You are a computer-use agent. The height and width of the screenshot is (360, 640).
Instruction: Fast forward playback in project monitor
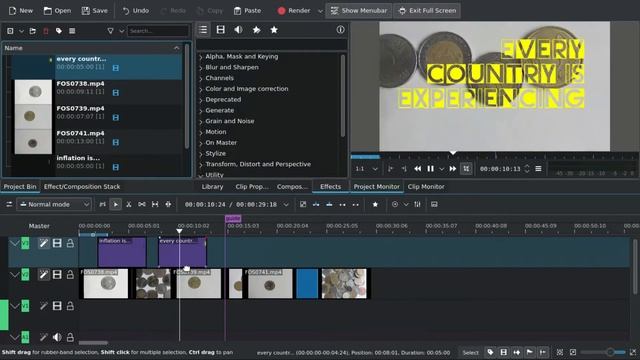453,169
